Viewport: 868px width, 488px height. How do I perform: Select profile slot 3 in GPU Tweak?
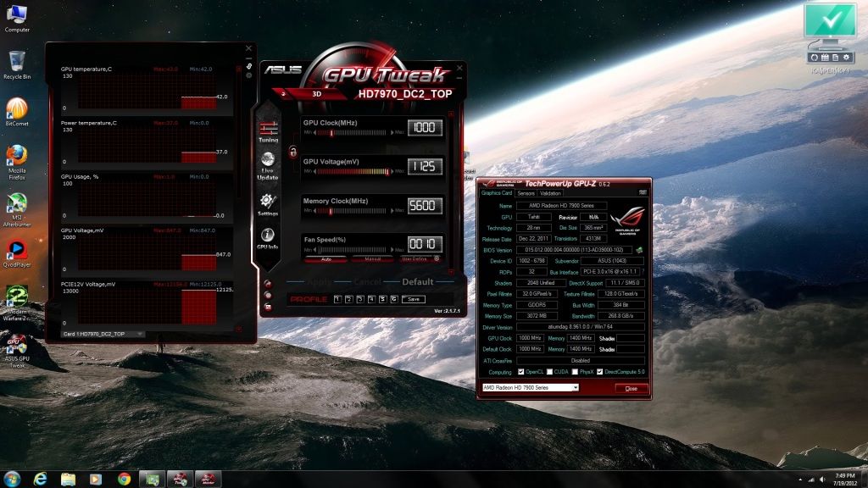point(360,299)
